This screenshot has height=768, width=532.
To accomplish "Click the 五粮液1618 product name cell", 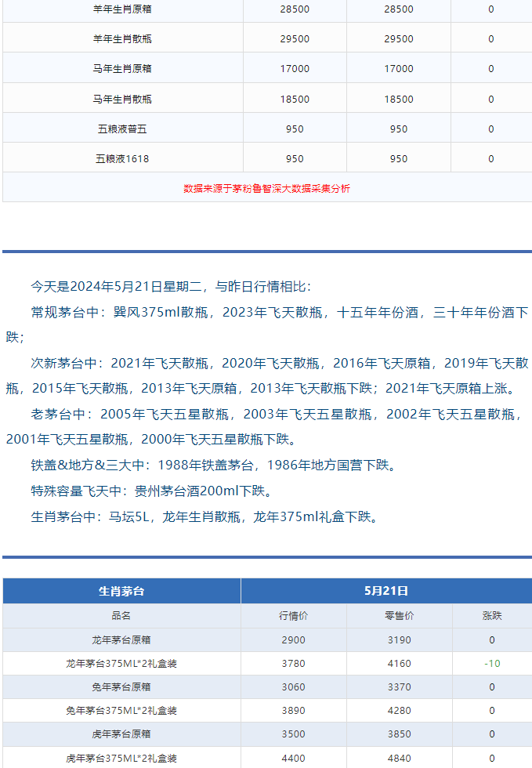I will pos(122,158).
